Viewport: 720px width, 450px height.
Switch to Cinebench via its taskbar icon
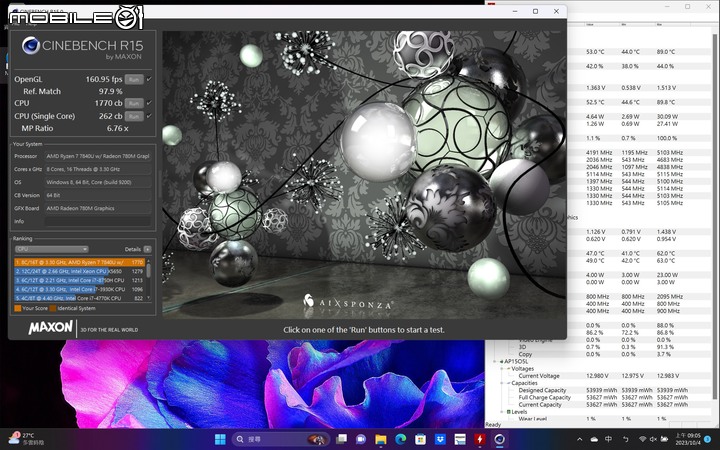[500, 439]
